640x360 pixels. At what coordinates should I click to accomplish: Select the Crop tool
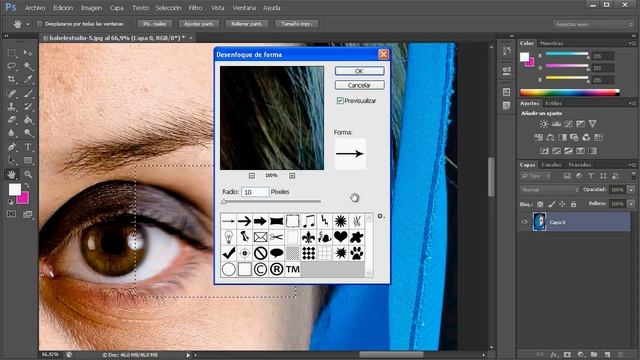point(11,79)
